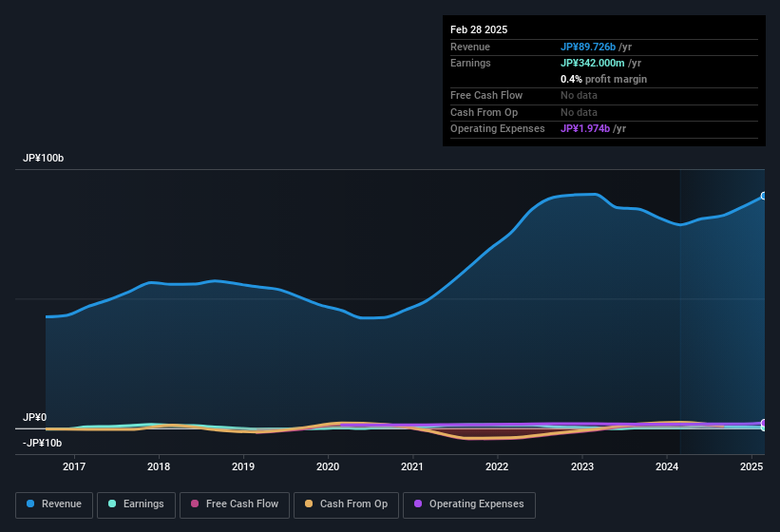Click the Operating Expenses purple end marker

[764, 423]
